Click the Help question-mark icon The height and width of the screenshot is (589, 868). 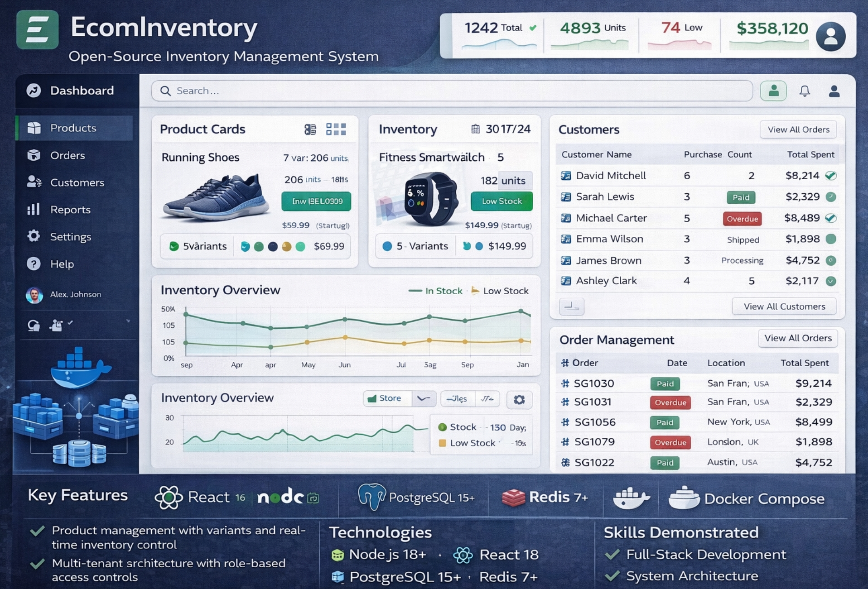coord(34,264)
